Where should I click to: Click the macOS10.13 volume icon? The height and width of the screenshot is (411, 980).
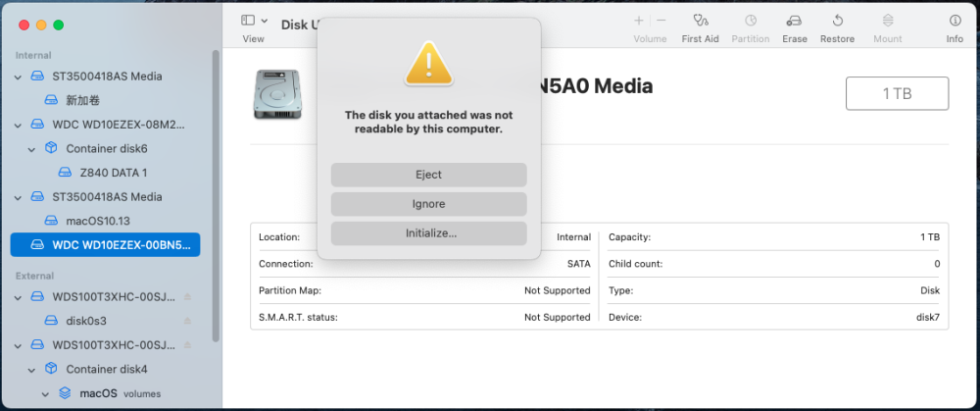[x=51, y=221]
